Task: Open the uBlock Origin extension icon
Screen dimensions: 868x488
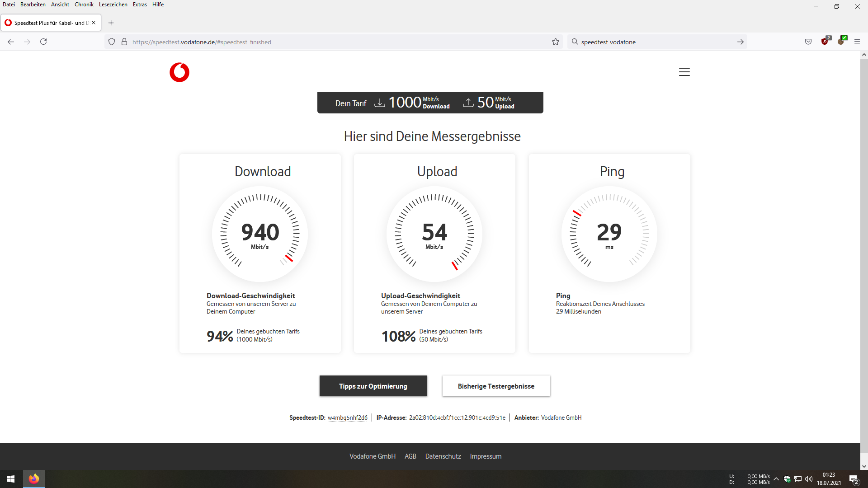Action: point(825,42)
